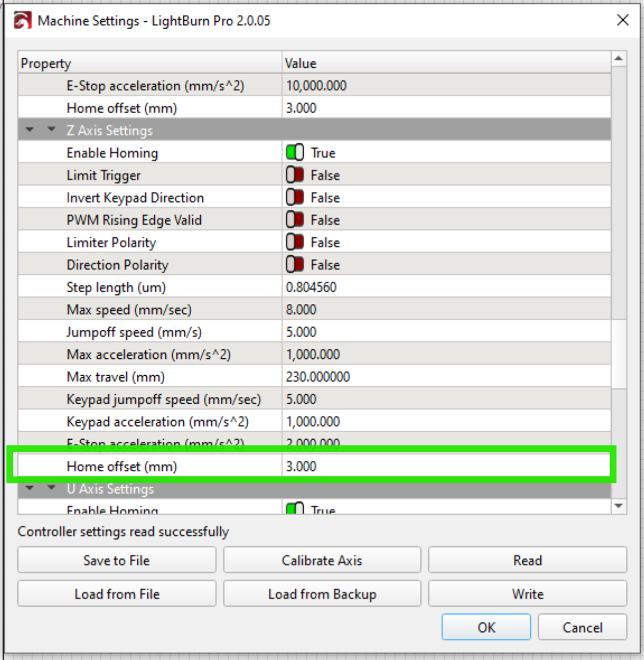The width and height of the screenshot is (644, 660).
Task: Collapse the Z Axis Settings section
Action: [52, 130]
